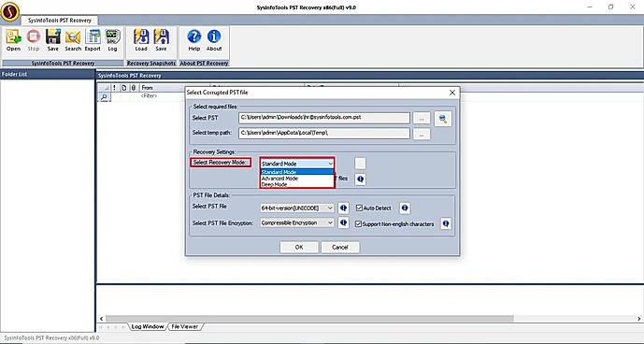This screenshot has height=344, width=644.
Task: Click the importance (!) column header
Action: (x=114, y=88)
